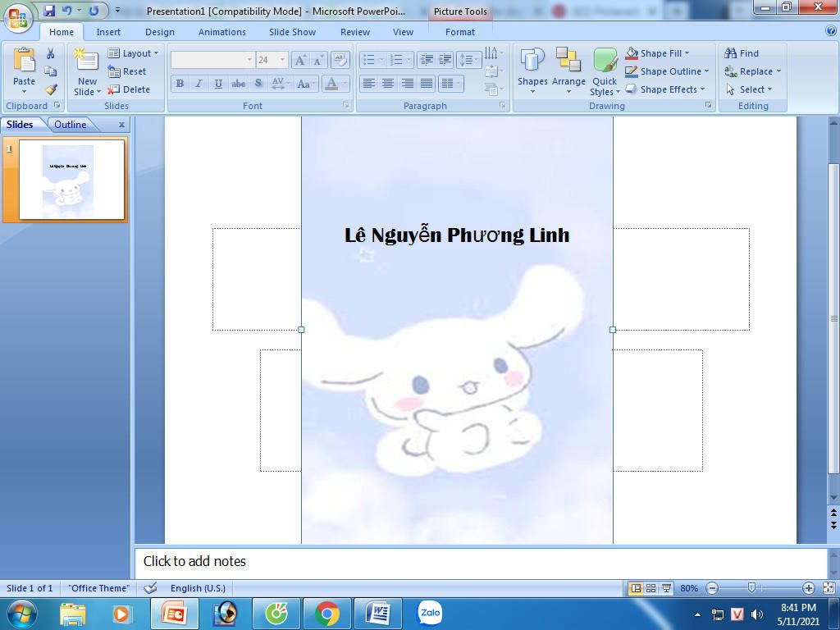Viewport: 840px width, 630px height.
Task: Align text left
Action: [368, 83]
